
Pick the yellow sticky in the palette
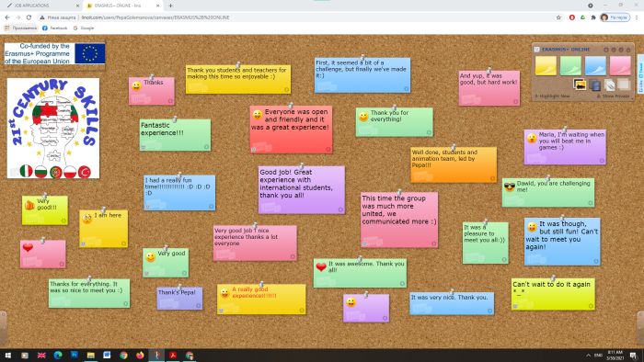click(x=546, y=65)
